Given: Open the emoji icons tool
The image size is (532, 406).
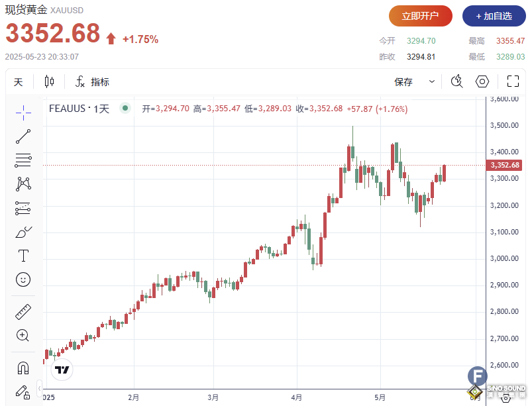Looking at the screenshot, I should (x=23, y=279).
